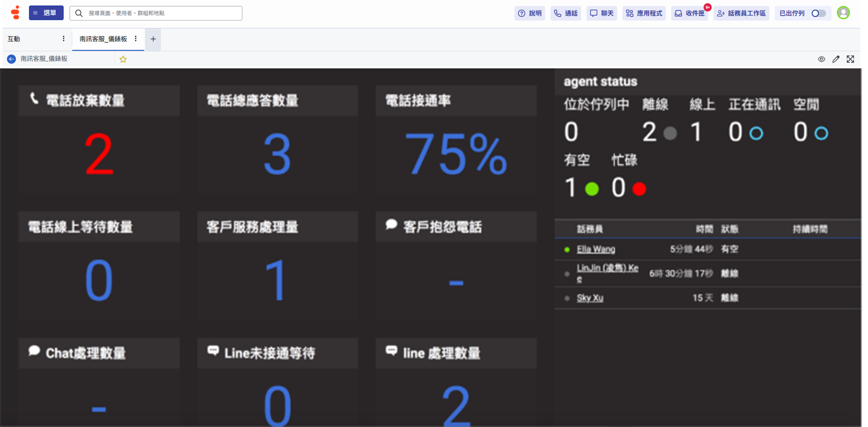Toggle the eye view mode icon
Image resolution: width=868 pixels, height=427 pixels.
click(821, 59)
